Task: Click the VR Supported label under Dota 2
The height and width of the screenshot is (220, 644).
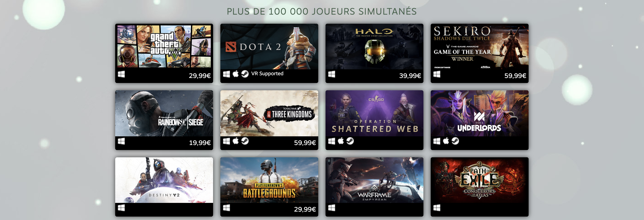Action: [x=267, y=74]
